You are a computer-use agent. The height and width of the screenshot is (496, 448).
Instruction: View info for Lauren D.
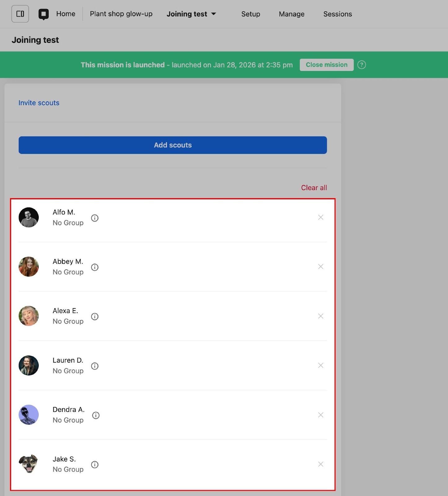pyautogui.click(x=95, y=366)
